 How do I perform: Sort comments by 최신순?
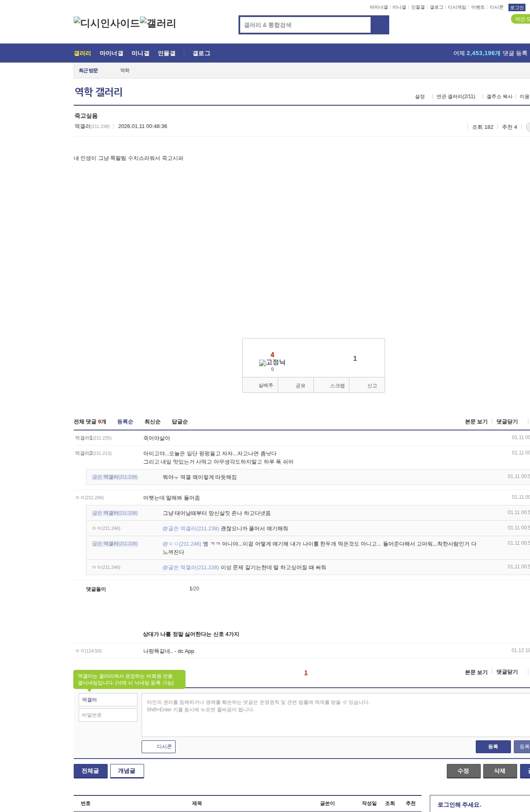pos(152,422)
